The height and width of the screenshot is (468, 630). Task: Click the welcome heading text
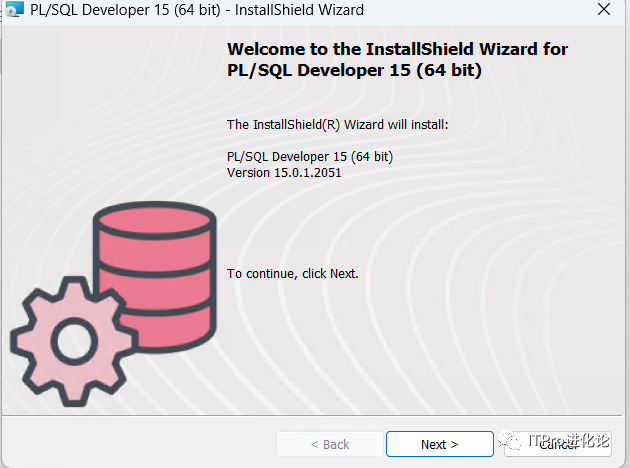tap(397, 59)
